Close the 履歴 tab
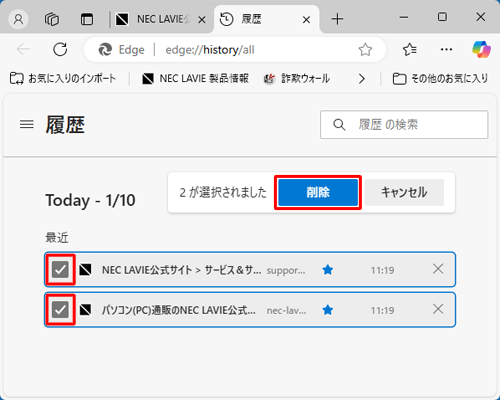Image resolution: width=500 pixels, height=400 pixels. point(306,20)
